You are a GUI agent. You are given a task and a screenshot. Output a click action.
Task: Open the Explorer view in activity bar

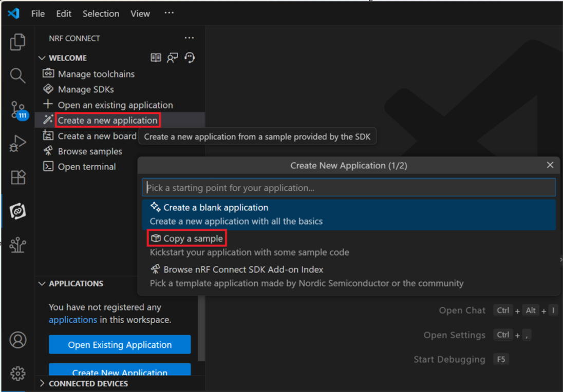pos(17,43)
